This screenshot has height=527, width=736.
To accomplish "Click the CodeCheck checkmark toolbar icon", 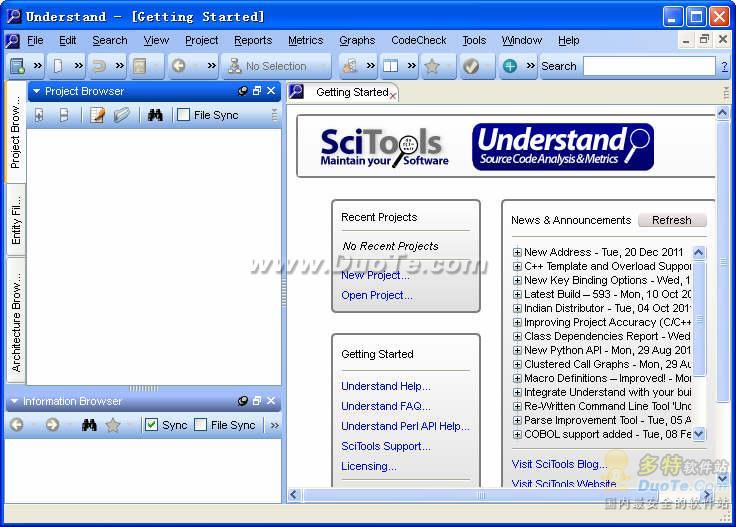I will [471, 66].
